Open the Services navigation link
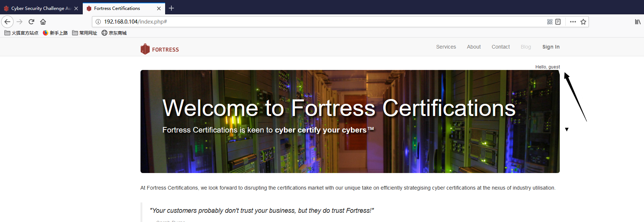 tap(446, 47)
